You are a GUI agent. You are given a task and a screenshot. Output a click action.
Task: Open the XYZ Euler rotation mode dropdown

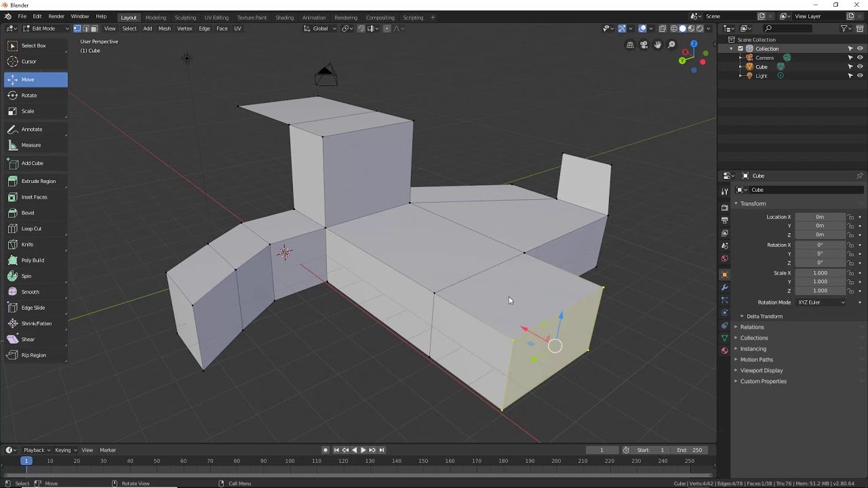(821, 302)
